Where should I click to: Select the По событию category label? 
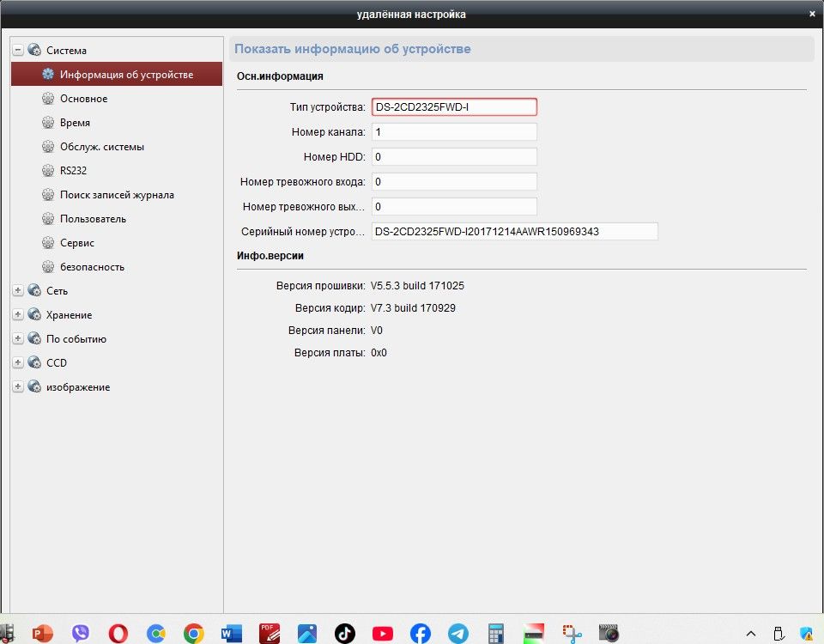tap(76, 339)
